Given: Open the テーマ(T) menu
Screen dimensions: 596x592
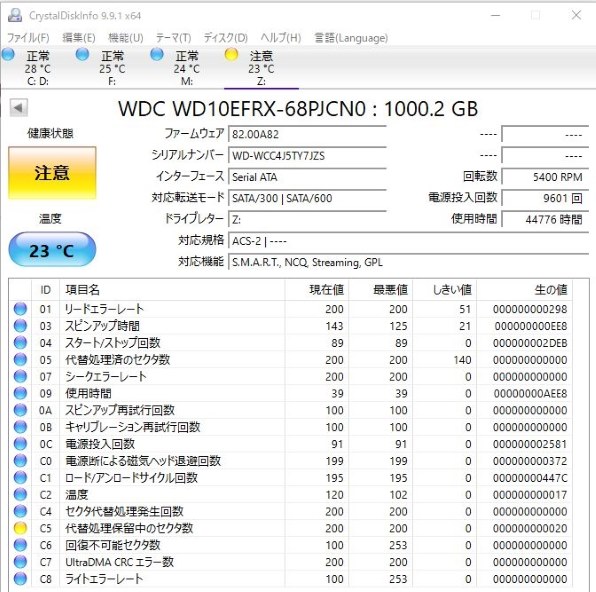Looking at the screenshot, I should (x=173, y=38).
